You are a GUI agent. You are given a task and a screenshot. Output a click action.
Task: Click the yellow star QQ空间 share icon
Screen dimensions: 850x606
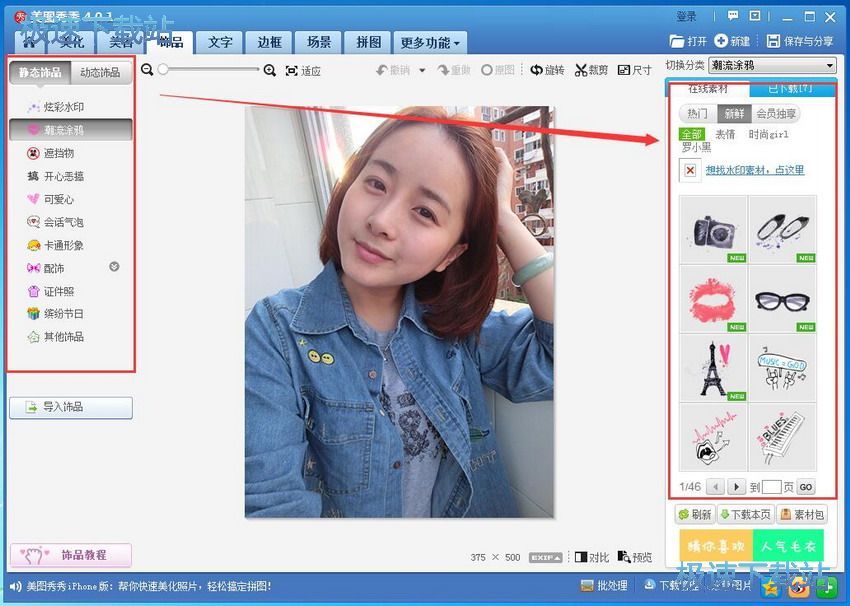(x=769, y=586)
